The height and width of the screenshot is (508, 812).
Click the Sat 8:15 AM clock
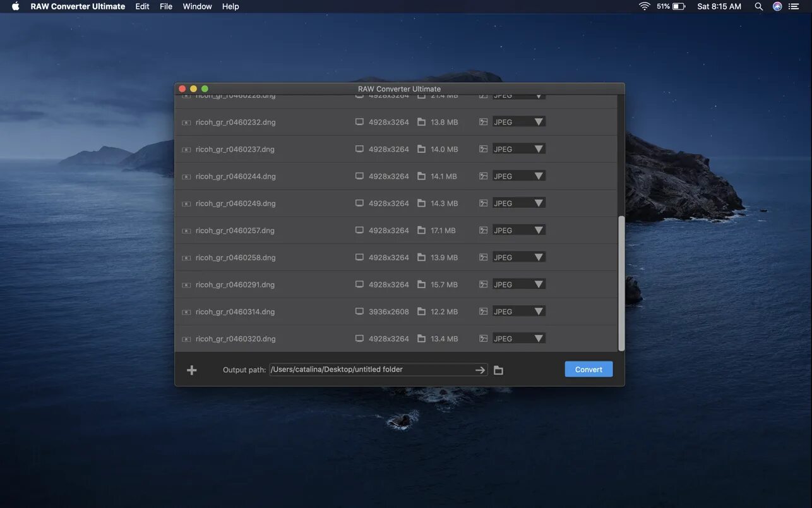(719, 6)
